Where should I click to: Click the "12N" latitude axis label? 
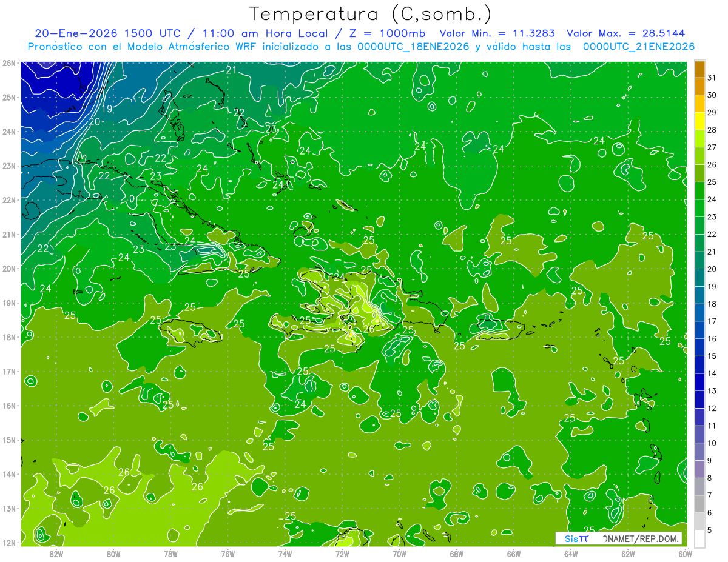pyautogui.click(x=8, y=543)
